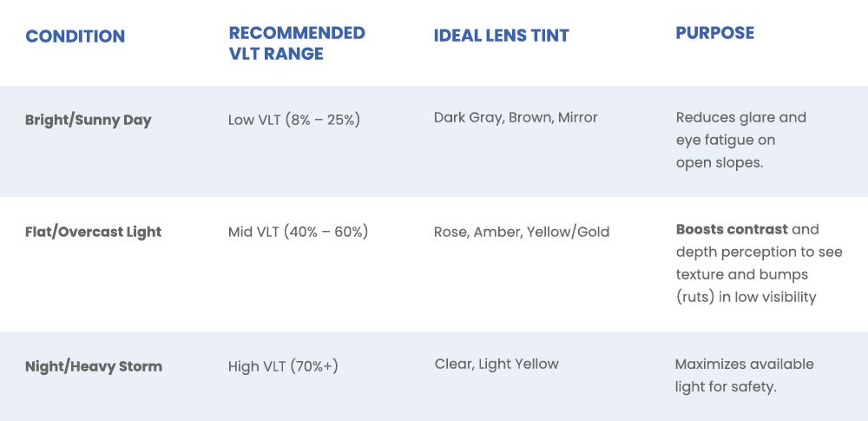Click the High VLT (70%+) cell
The width and height of the screenshot is (868, 421).
(282, 366)
